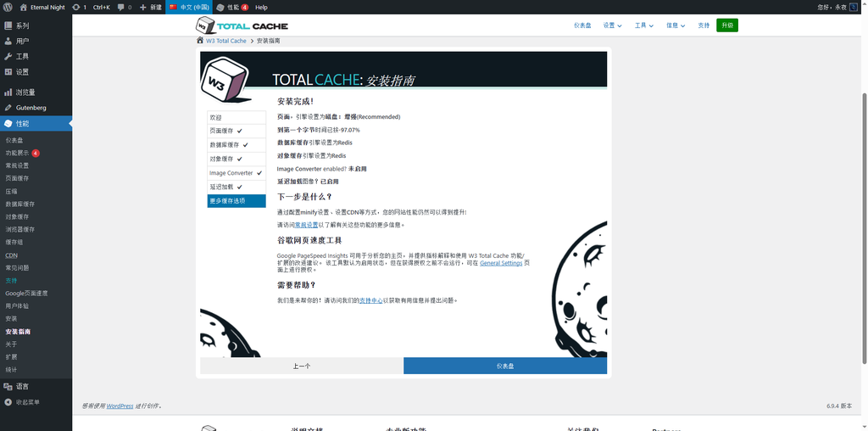Open 性能 menu in the sidebar

36,124
